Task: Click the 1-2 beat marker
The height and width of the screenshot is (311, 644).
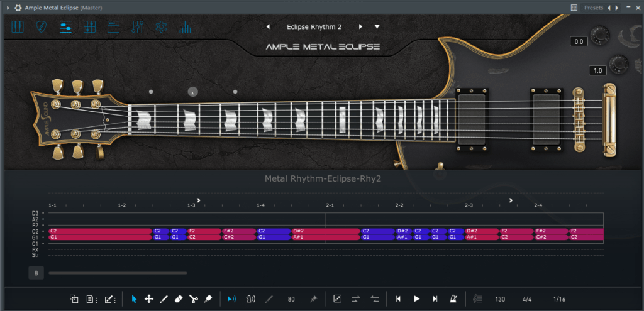Action: pos(121,205)
